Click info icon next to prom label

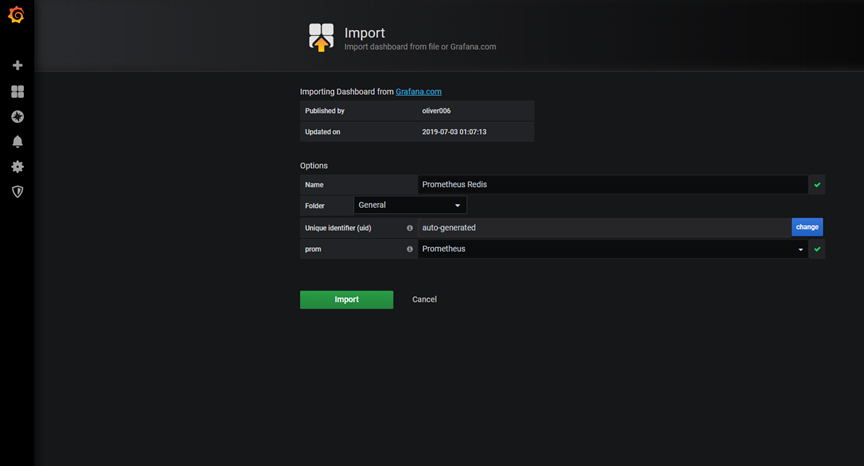[x=409, y=249]
